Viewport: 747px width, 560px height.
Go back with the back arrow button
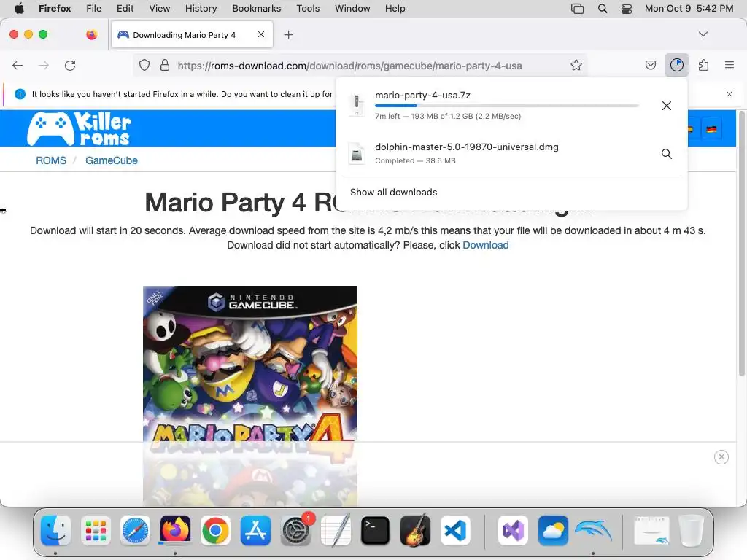18,65
